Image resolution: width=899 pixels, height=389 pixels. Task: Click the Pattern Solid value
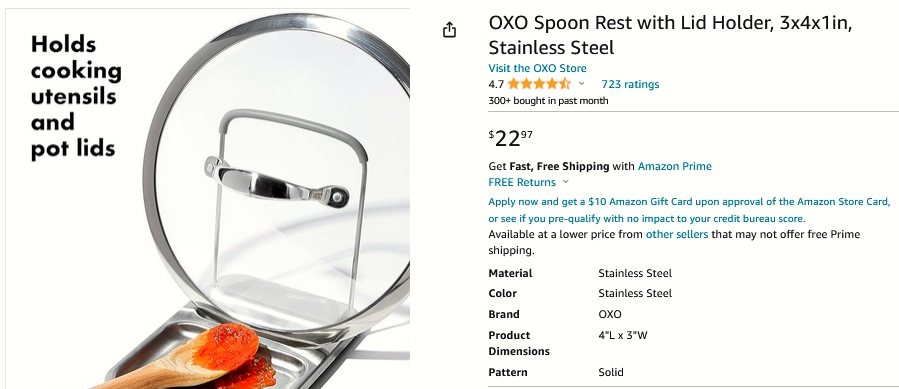pos(611,372)
